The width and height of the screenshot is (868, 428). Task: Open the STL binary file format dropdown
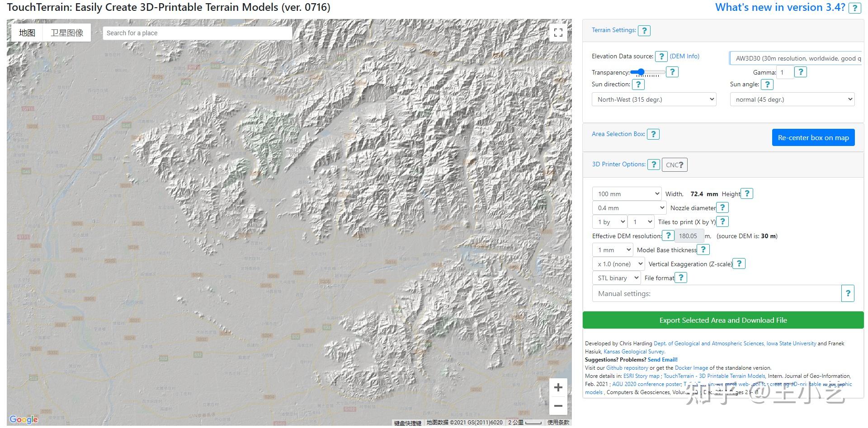pos(616,278)
